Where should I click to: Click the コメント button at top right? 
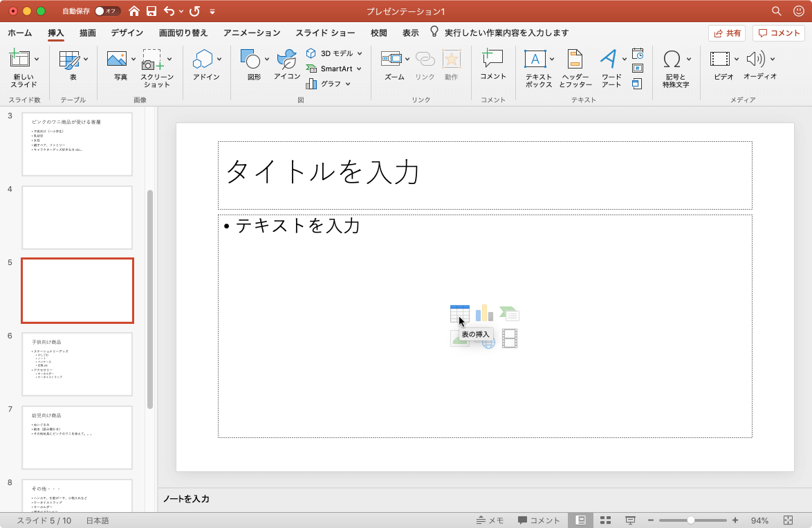[x=779, y=33]
